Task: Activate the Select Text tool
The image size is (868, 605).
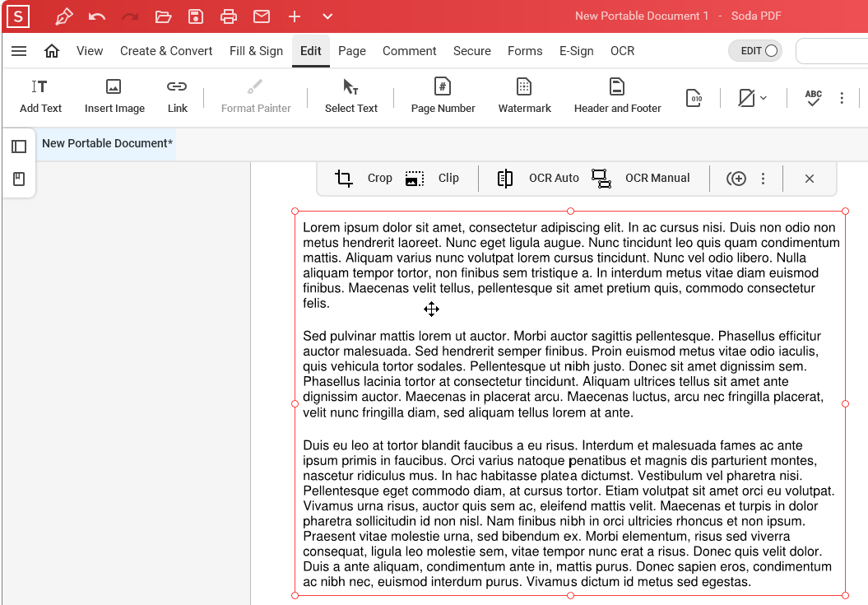Action: 351,96
